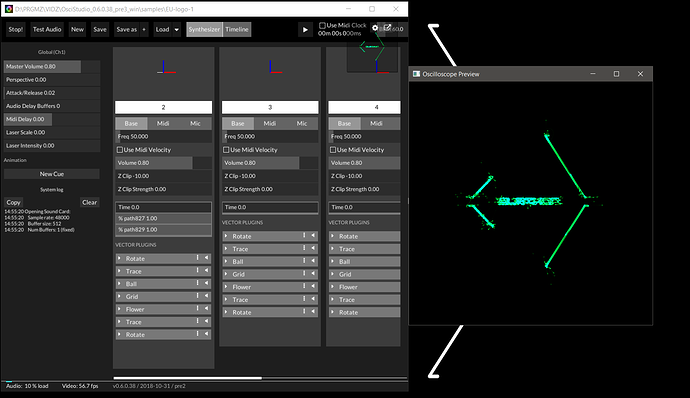Open settings via the gear icon
The width and height of the screenshot is (690, 398).
375,28
